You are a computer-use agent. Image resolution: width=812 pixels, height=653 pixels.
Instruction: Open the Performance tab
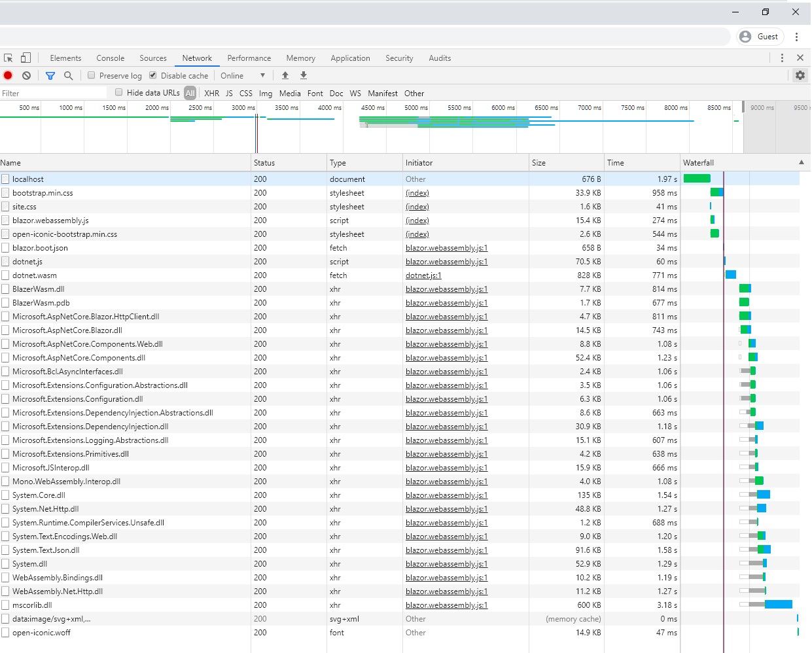coord(249,58)
